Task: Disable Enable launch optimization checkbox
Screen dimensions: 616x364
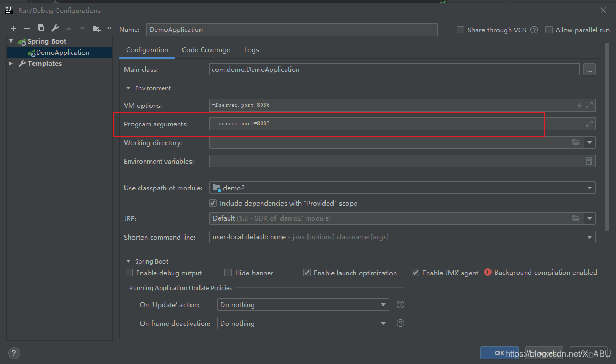Action: [307, 272]
